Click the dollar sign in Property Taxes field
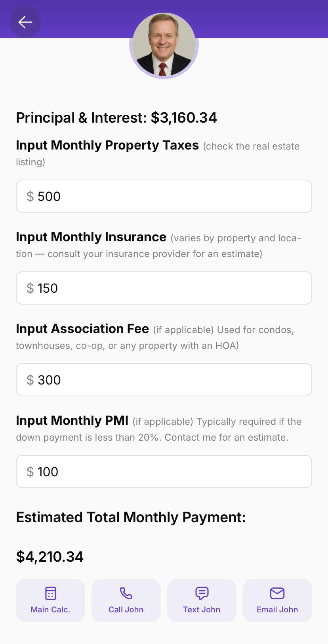This screenshot has height=644, width=328. tap(30, 197)
